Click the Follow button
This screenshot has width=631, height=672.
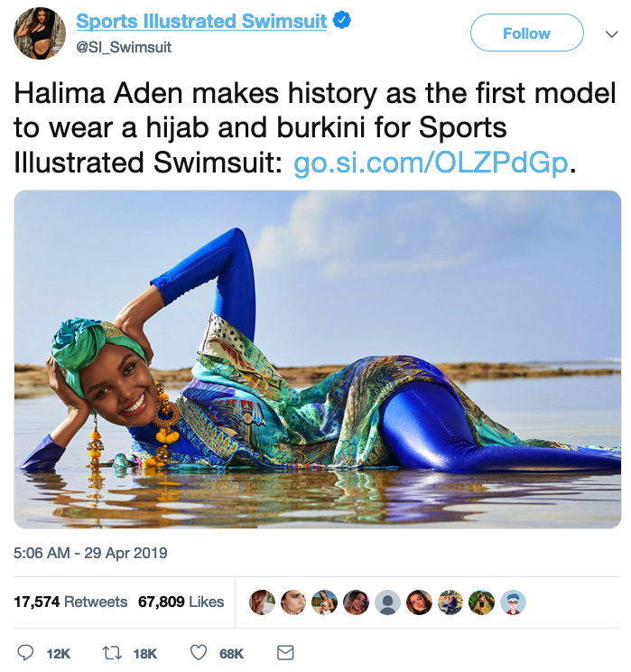click(527, 33)
